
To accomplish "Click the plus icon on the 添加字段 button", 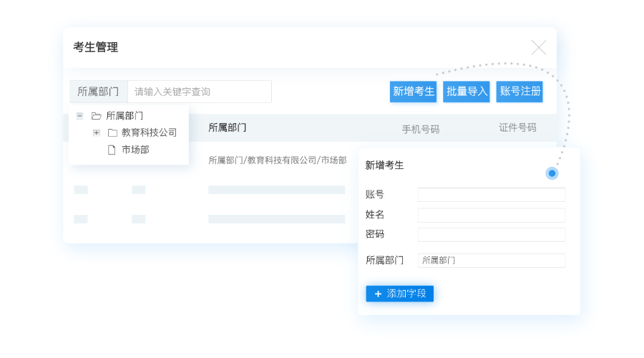I will [378, 294].
